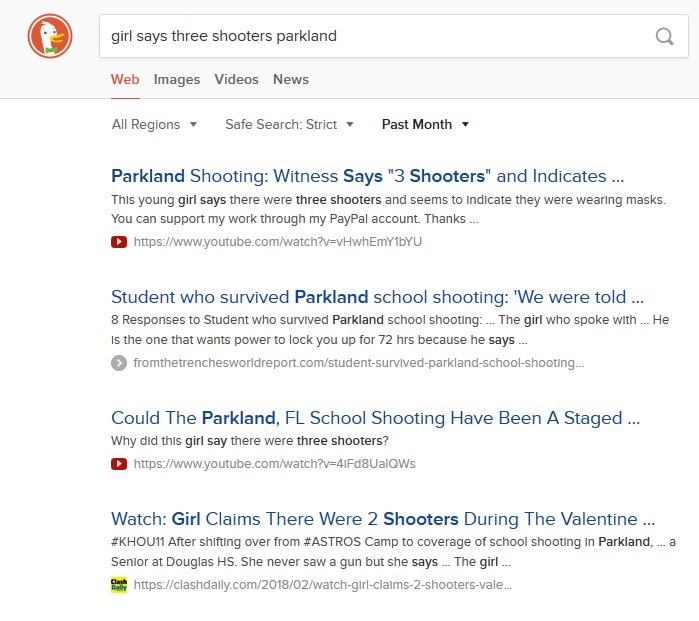Click snippet 'Why did this girl say there were three shooters?'
Viewport: 699px width, 621px height.
pos(250,441)
